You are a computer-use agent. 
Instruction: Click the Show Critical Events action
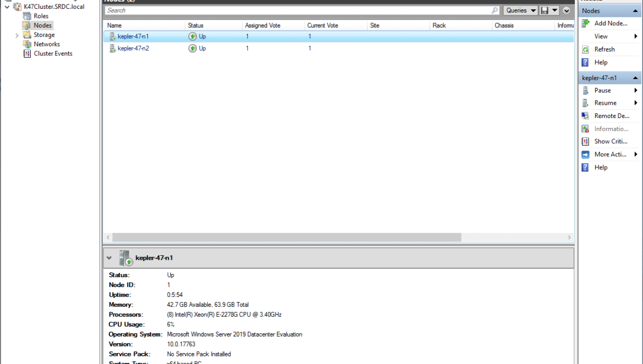(x=611, y=141)
